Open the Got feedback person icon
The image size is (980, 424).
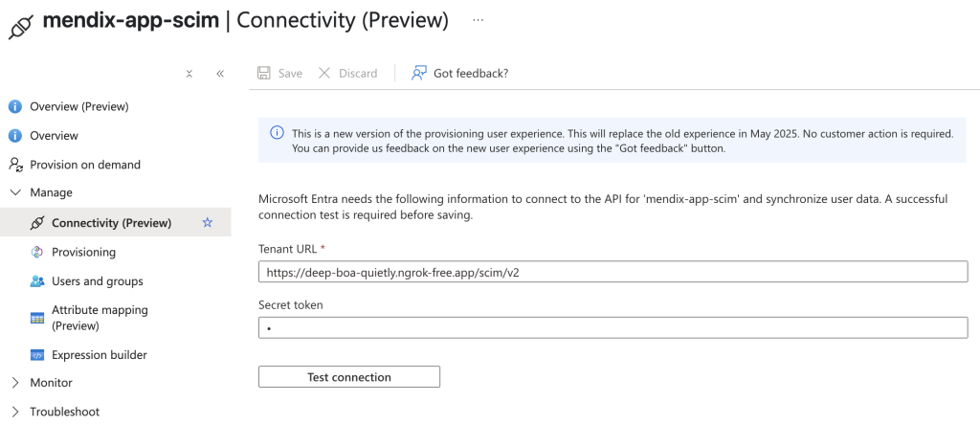pyautogui.click(x=419, y=73)
